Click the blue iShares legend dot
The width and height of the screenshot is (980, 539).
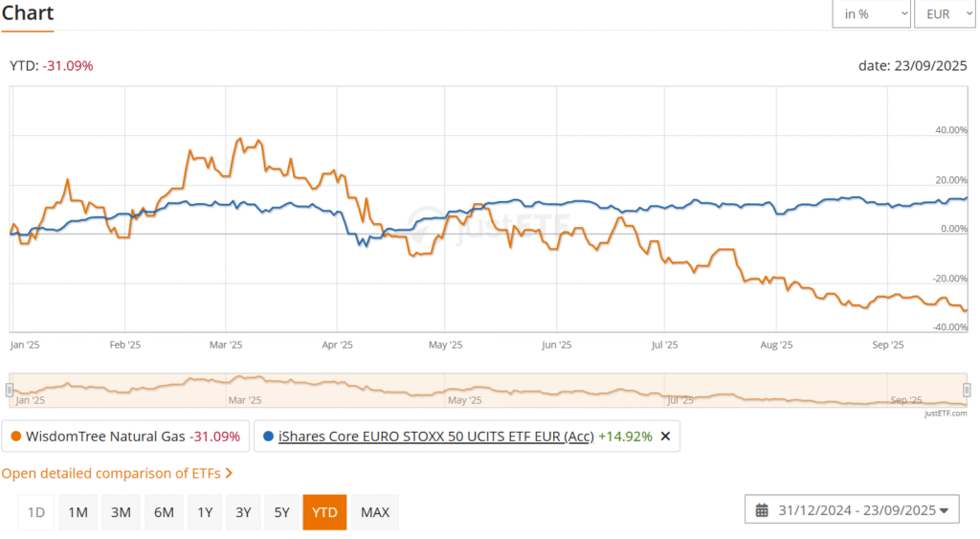click(269, 437)
